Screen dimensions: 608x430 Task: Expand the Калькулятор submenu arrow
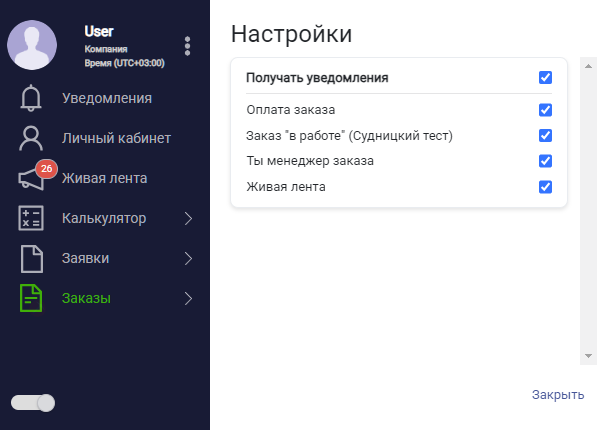pos(188,218)
